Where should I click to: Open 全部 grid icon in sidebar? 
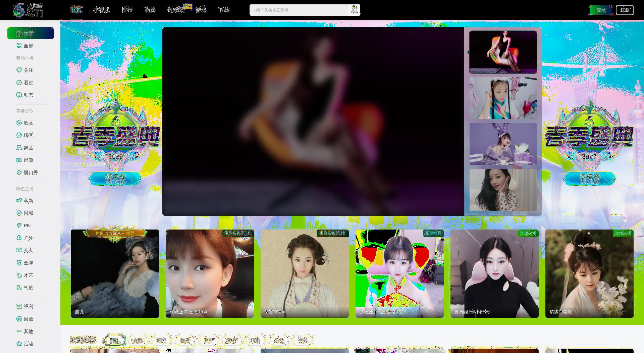tap(19, 46)
